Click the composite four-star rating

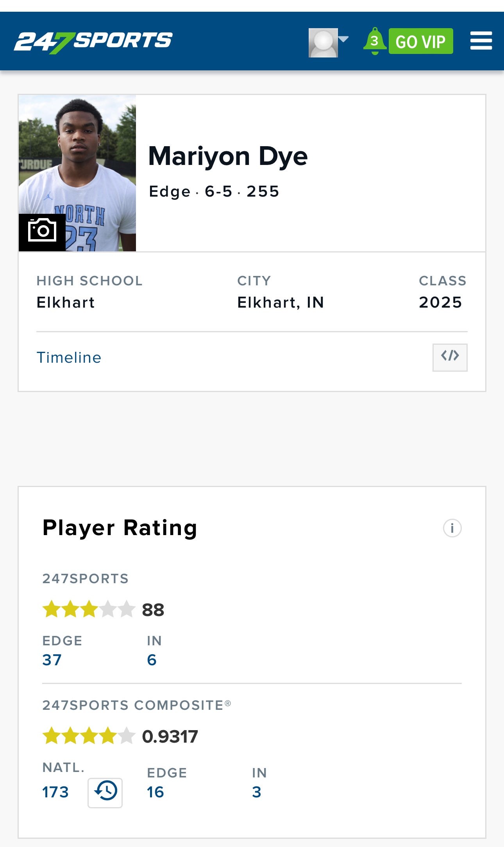[89, 736]
